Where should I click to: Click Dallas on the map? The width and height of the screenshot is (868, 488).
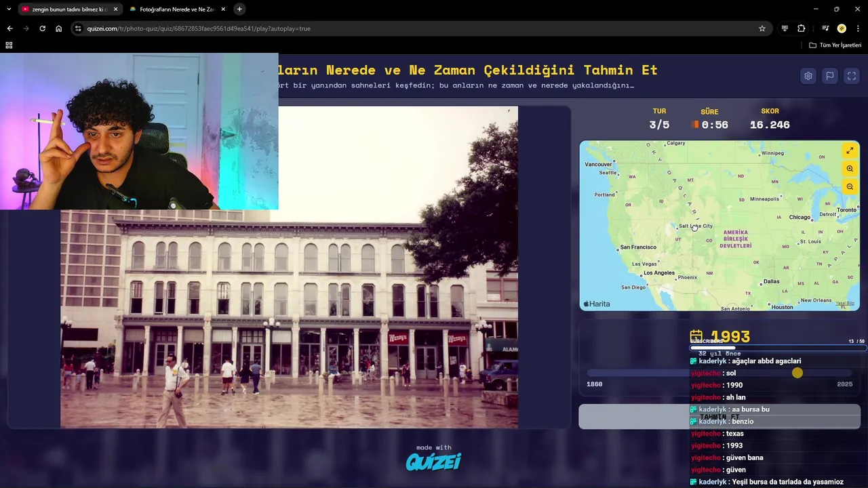pos(771,281)
